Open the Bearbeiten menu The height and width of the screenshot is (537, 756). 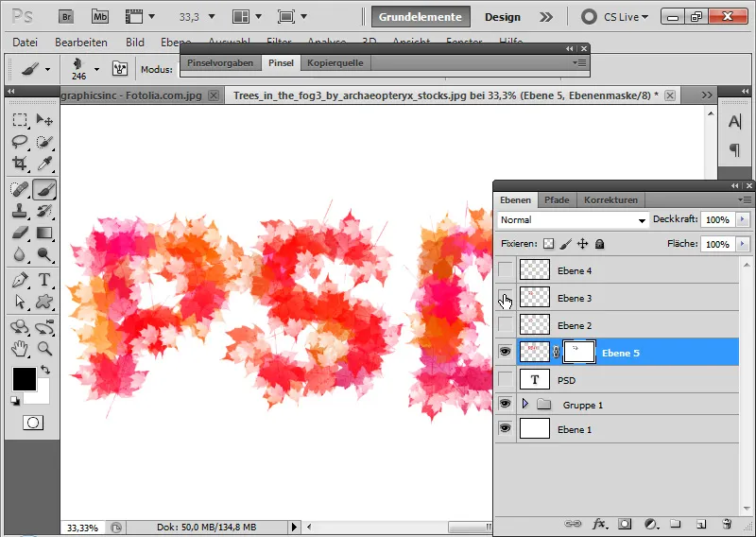(x=81, y=43)
